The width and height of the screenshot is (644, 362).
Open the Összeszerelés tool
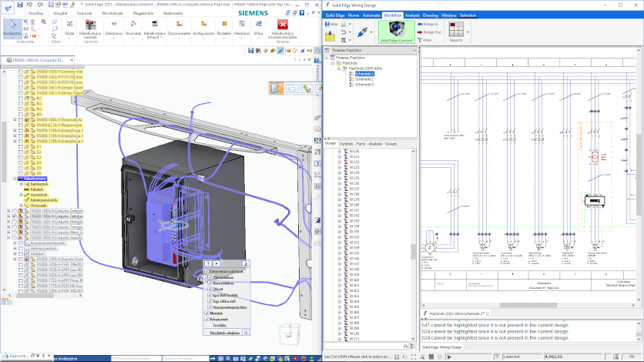(x=179, y=28)
